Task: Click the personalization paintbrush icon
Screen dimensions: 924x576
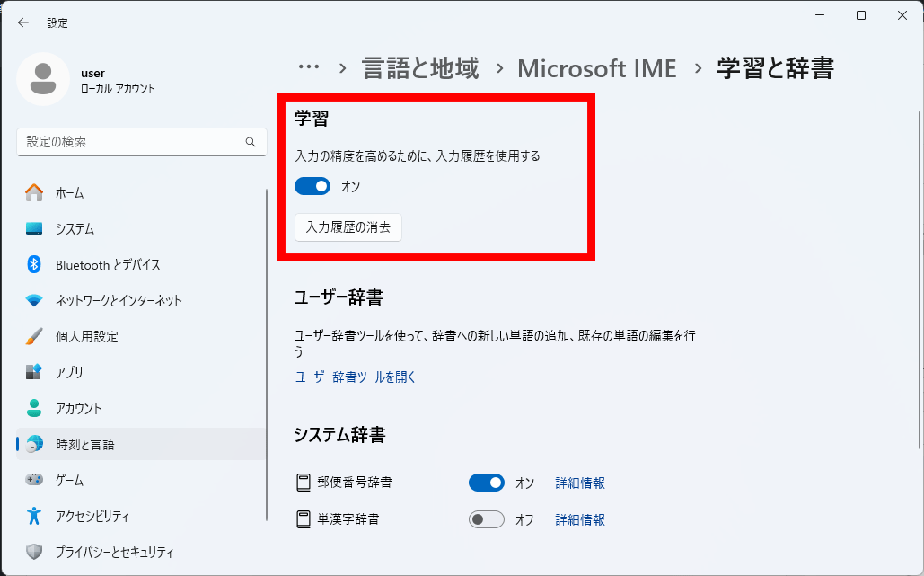Action: (x=34, y=336)
